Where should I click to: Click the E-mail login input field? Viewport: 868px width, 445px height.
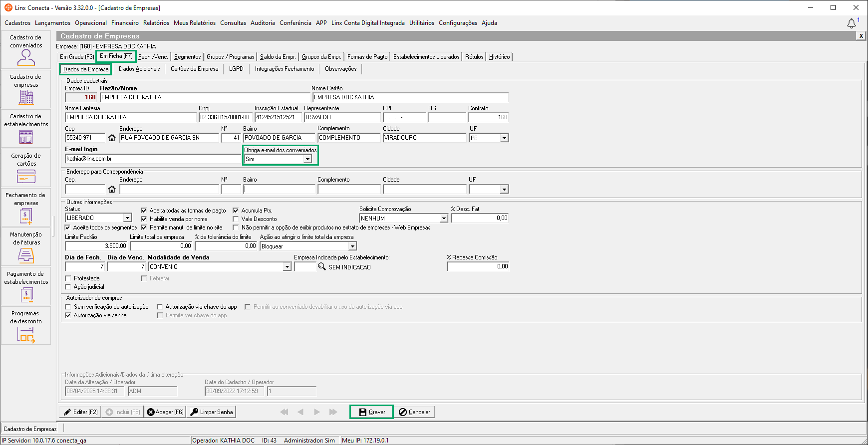pyautogui.click(x=153, y=159)
